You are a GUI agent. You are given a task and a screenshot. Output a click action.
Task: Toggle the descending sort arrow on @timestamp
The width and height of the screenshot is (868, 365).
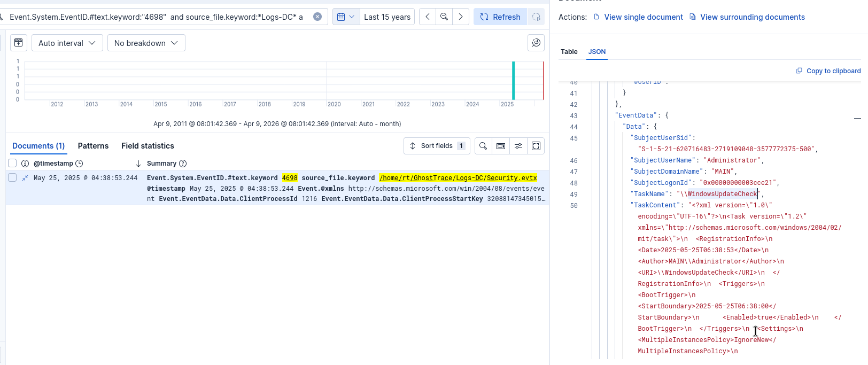click(x=138, y=164)
